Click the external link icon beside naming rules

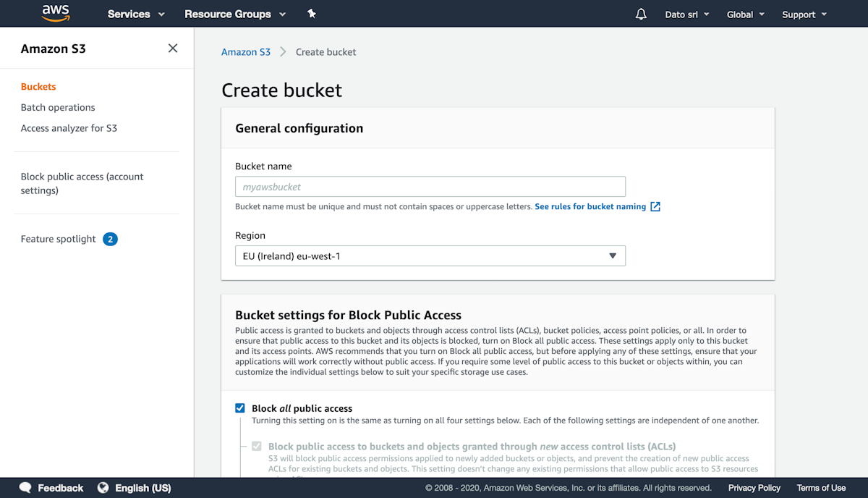655,206
